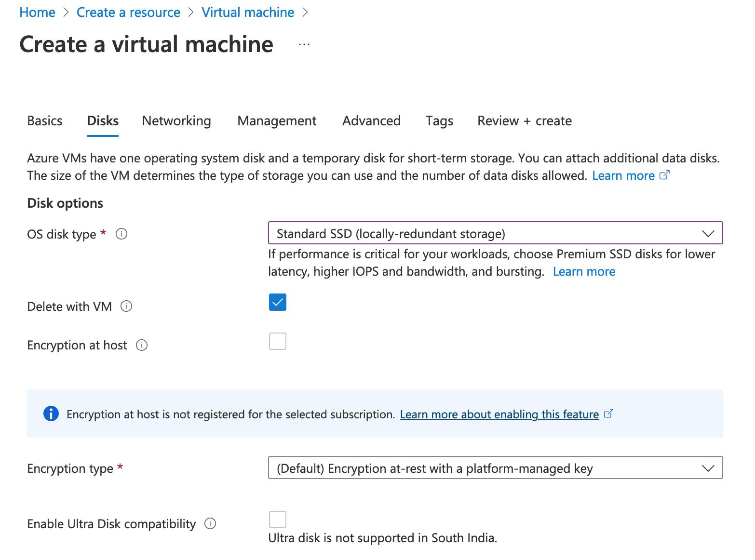This screenshot has width=755, height=560.
Task: Click info icon beside Encryption at host
Action: click(142, 345)
